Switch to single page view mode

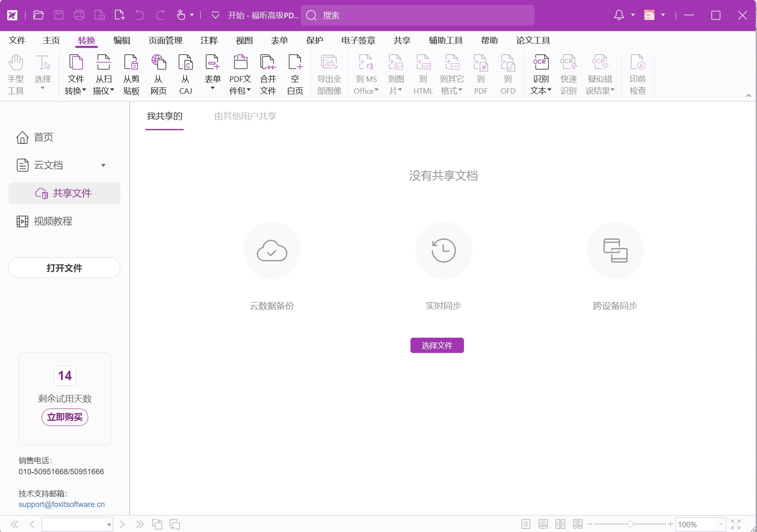click(526, 524)
